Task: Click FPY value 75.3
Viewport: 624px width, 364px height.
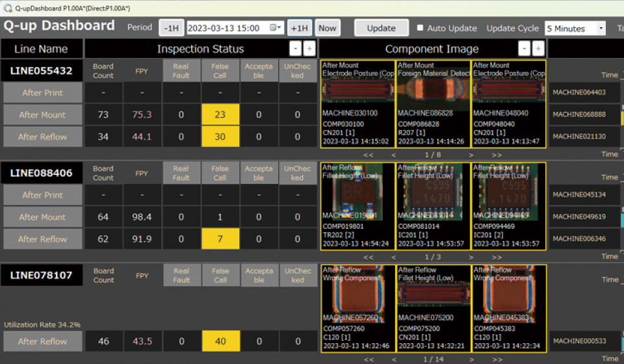Action: tap(142, 114)
